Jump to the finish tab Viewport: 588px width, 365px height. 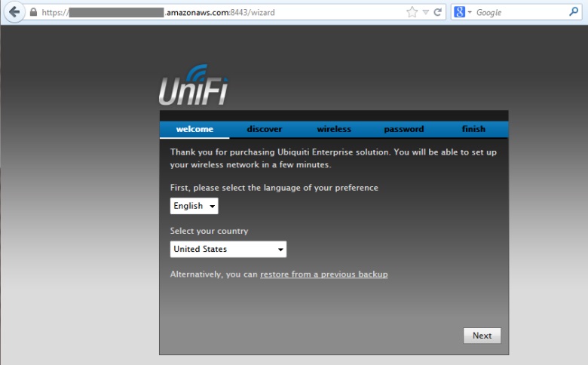473,129
